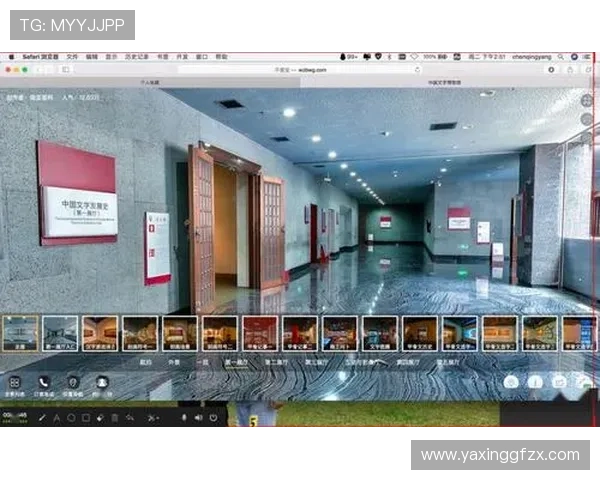Click the Safari address bar URL field
Viewport: 600px width, 480px height.
tap(300, 70)
